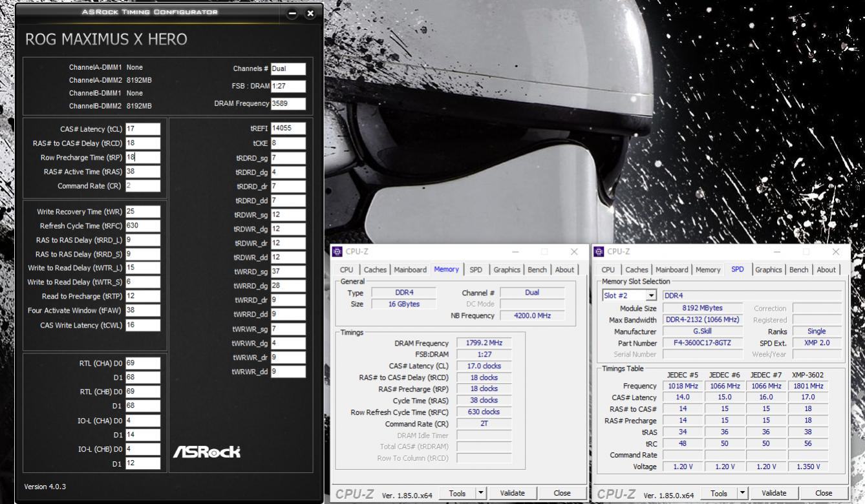Click the tRDRD_sg input field
This screenshot has height=504, width=865.
288,158
